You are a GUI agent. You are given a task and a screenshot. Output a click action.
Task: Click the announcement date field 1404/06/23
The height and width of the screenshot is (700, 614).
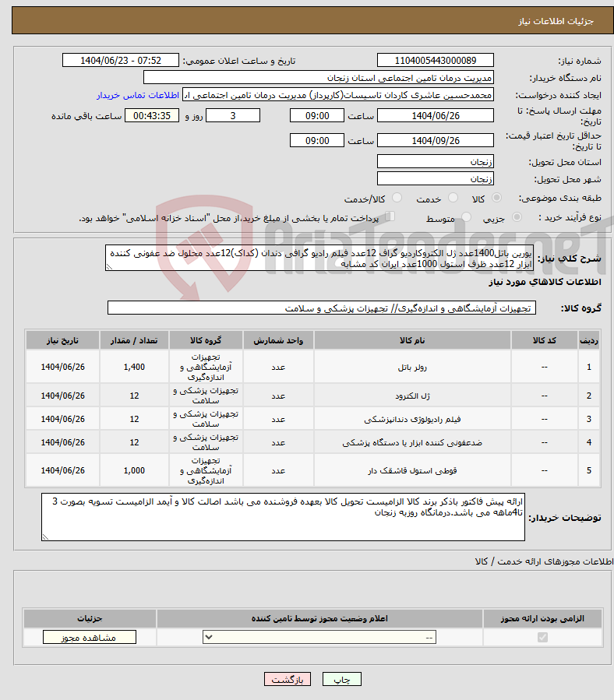pos(121,60)
